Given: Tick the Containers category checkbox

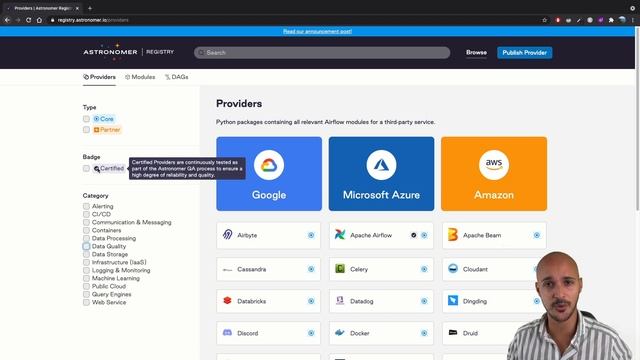Looking at the screenshot, I should click(86, 230).
